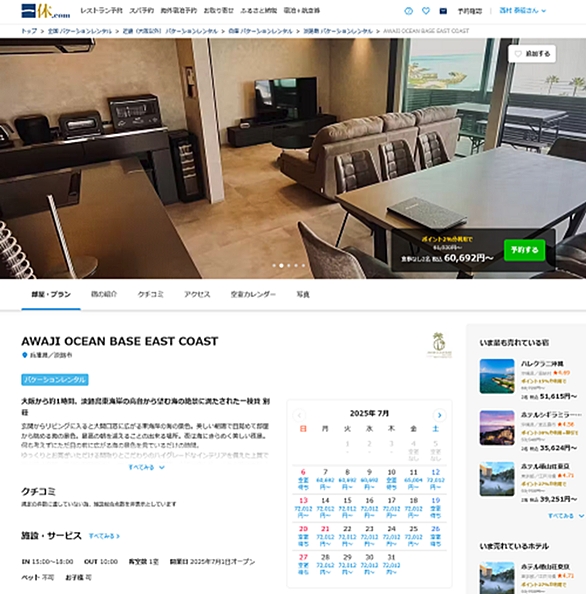Image resolution: width=586 pixels, height=594 pixels.
Task: Click the hotel emblem logo beside the title
Action: 439,344
